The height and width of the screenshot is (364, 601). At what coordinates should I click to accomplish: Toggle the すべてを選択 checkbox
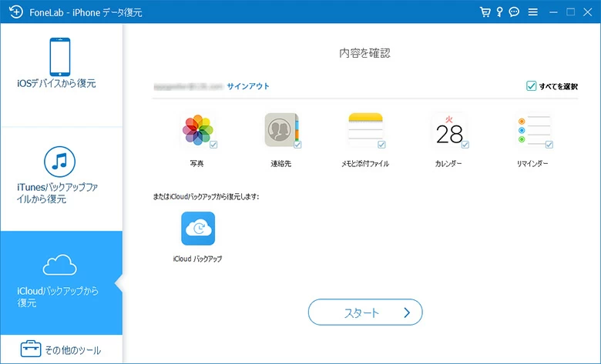531,86
